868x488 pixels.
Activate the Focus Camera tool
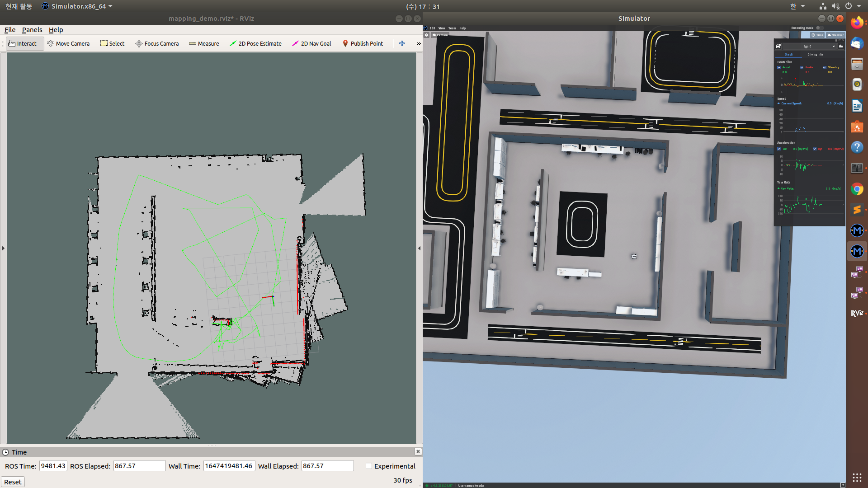point(157,43)
